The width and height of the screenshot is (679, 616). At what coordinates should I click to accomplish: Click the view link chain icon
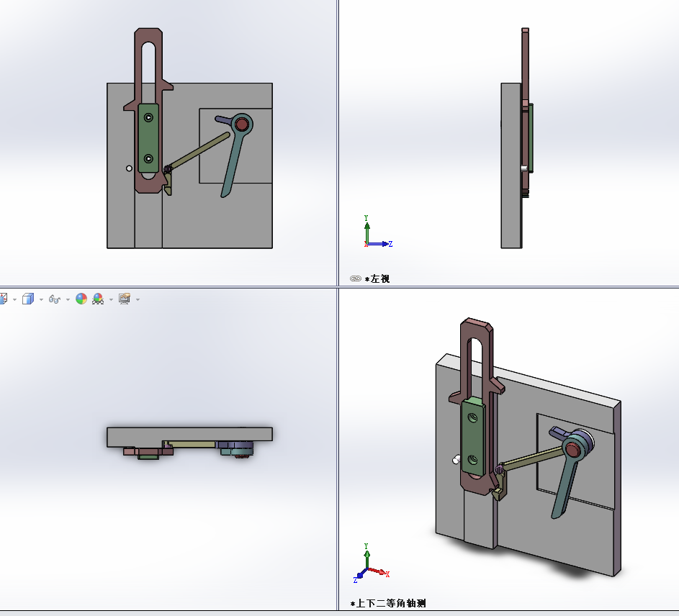[356, 278]
